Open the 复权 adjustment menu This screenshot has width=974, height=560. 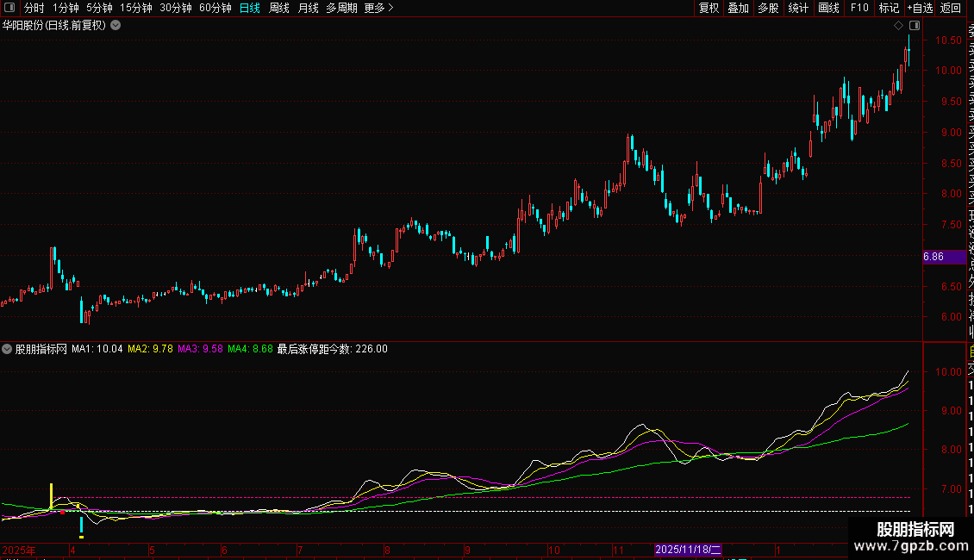709,8
